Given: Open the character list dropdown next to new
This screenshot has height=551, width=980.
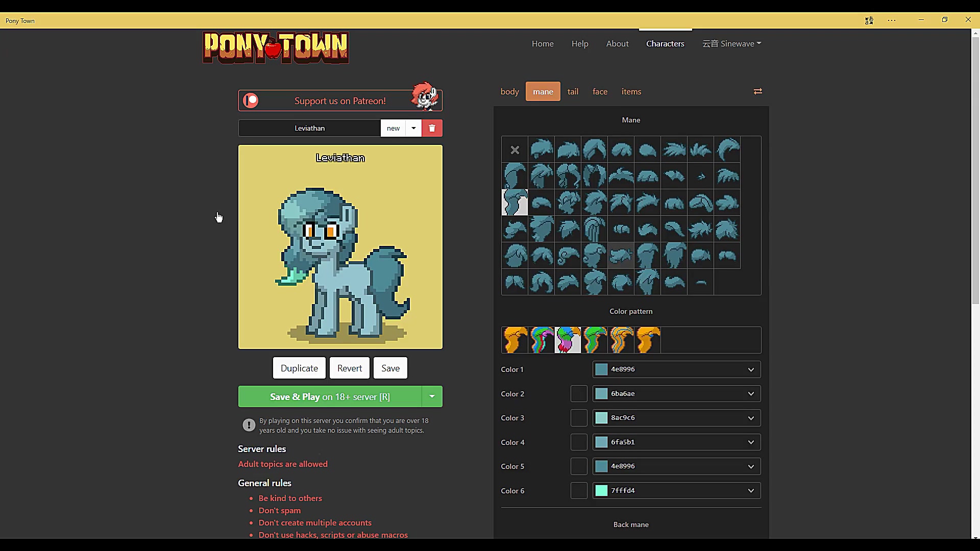Looking at the screenshot, I should (x=413, y=128).
